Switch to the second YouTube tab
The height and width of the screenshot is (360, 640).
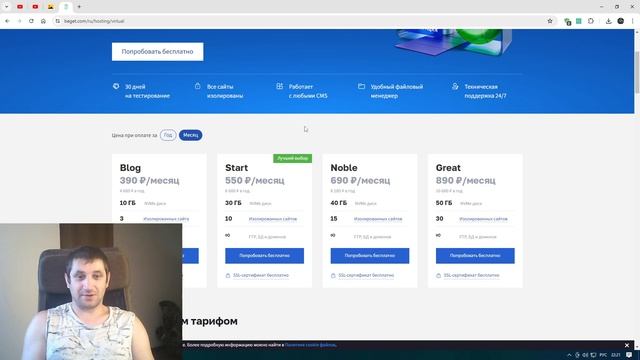click(36, 7)
